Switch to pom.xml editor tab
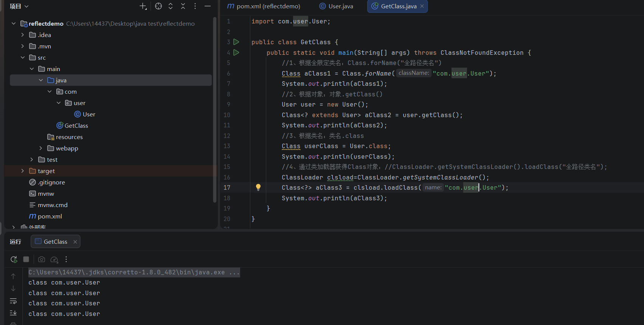This screenshot has width=644, height=325. 263,6
